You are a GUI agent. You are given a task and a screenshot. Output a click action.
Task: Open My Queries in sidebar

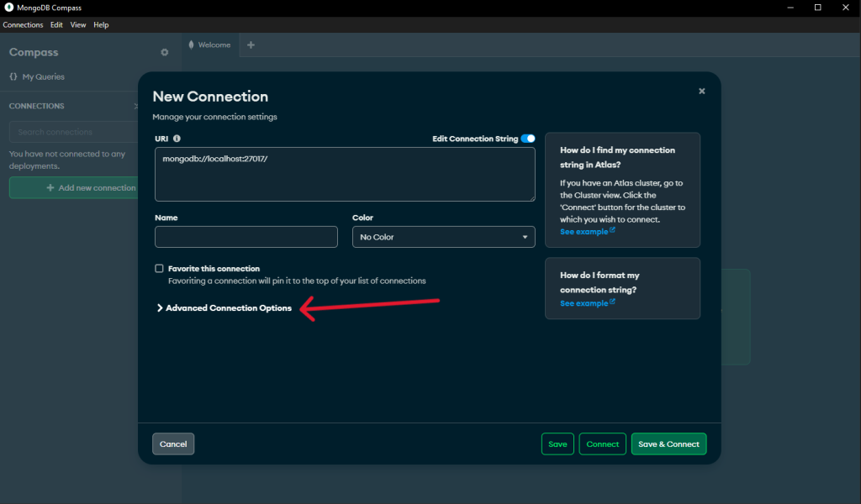(x=37, y=76)
